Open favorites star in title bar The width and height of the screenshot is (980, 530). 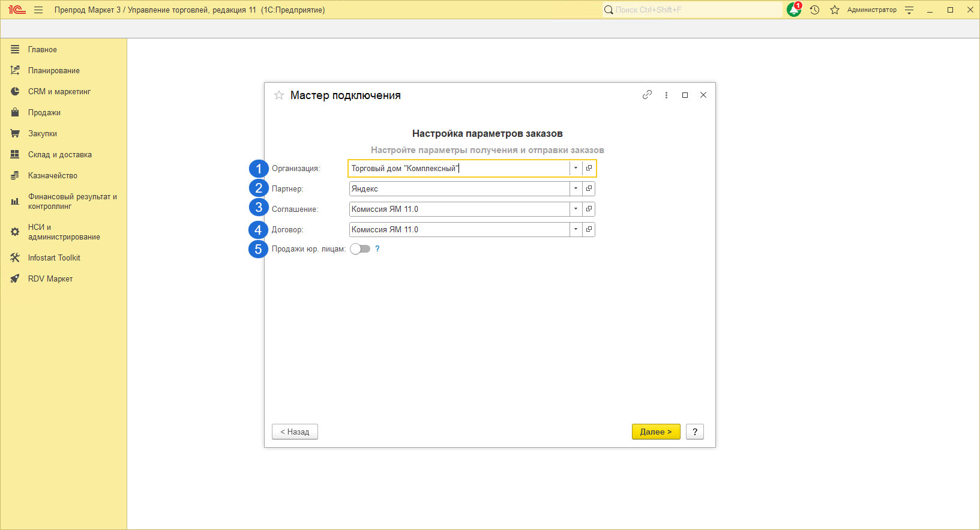(834, 10)
